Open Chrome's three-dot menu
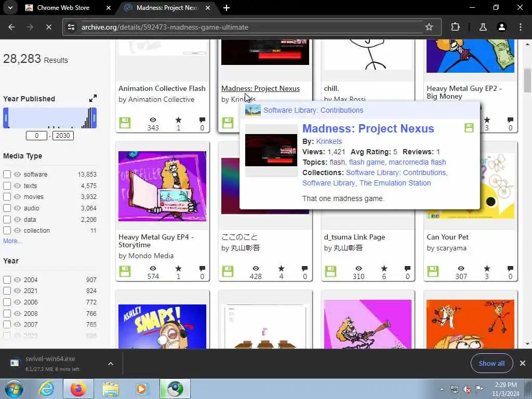Image resolution: width=532 pixels, height=399 pixels. click(520, 27)
